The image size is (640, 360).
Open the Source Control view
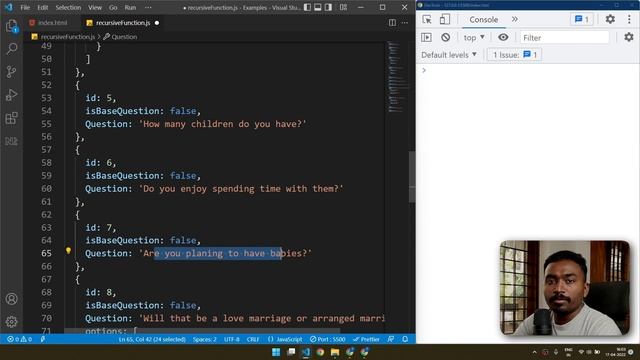(11, 72)
